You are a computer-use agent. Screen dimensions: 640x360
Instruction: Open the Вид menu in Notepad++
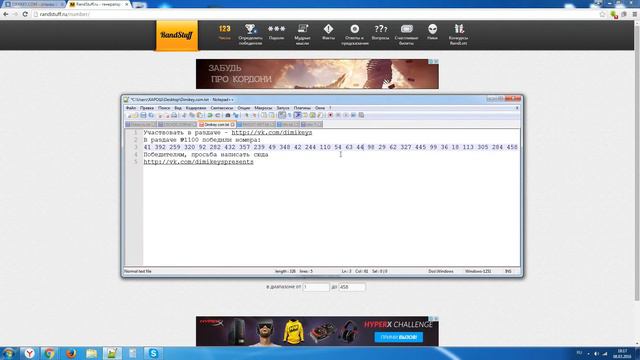pos(178,108)
